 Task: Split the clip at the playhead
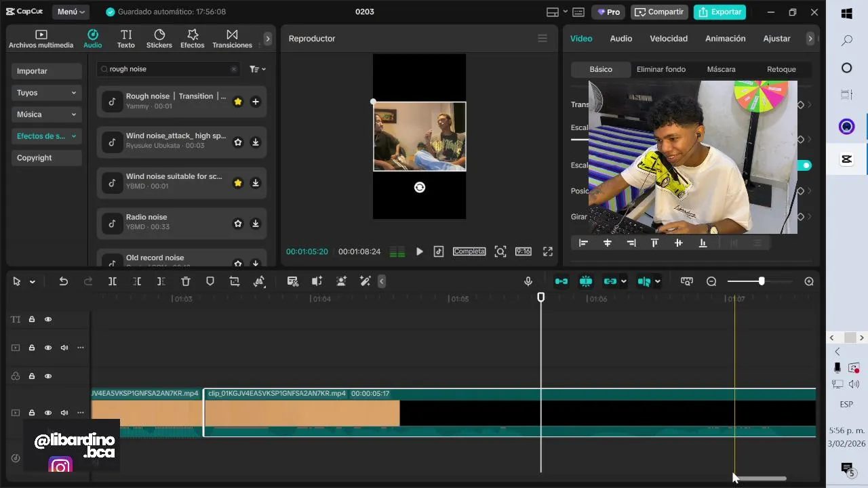coord(113,281)
